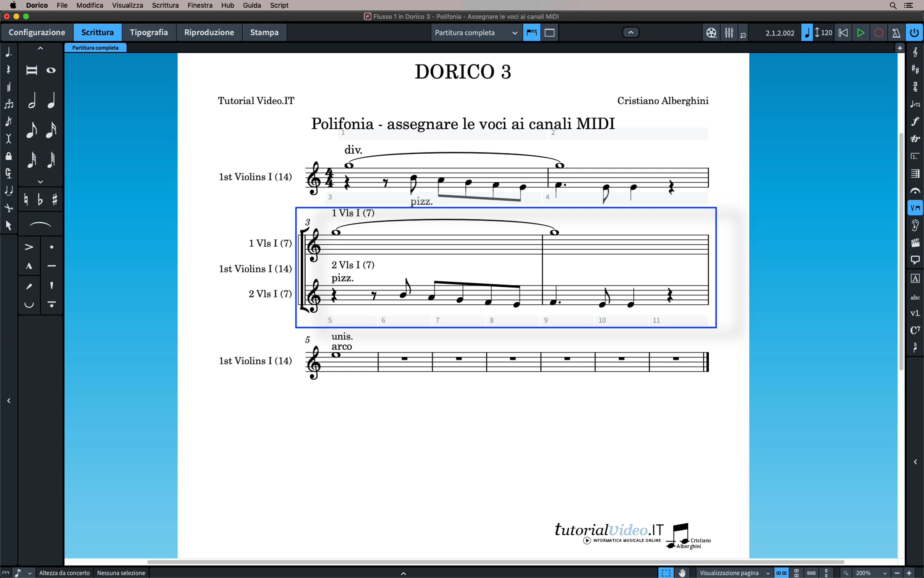
Task: Select the slur tool
Action: tap(40, 224)
